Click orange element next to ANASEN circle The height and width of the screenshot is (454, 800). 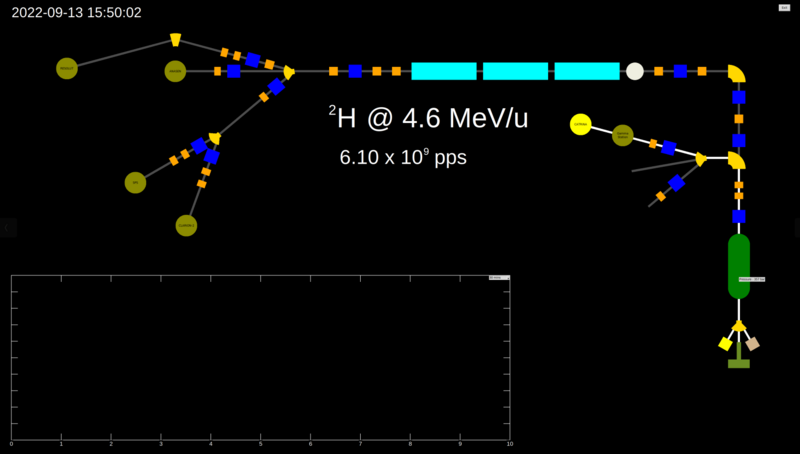coord(217,71)
